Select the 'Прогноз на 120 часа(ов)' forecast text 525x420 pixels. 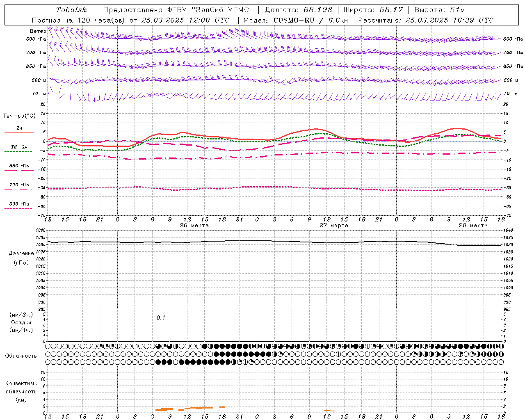(x=79, y=20)
